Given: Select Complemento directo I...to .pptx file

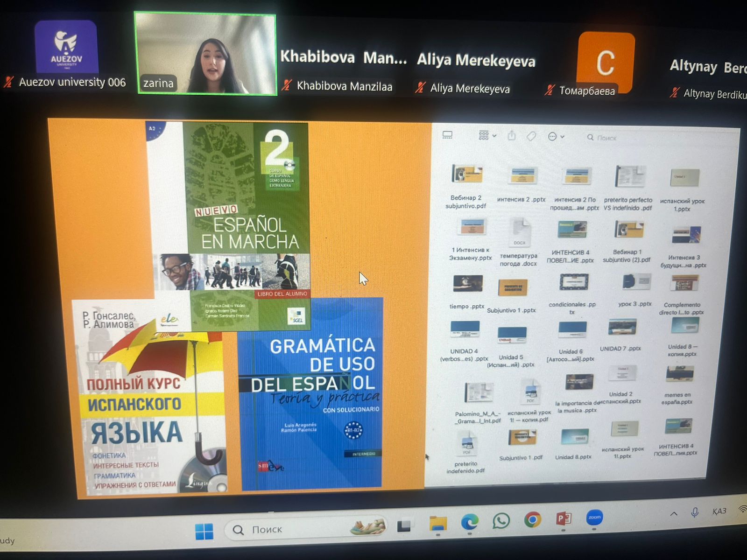Looking at the screenshot, I should (x=684, y=283).
